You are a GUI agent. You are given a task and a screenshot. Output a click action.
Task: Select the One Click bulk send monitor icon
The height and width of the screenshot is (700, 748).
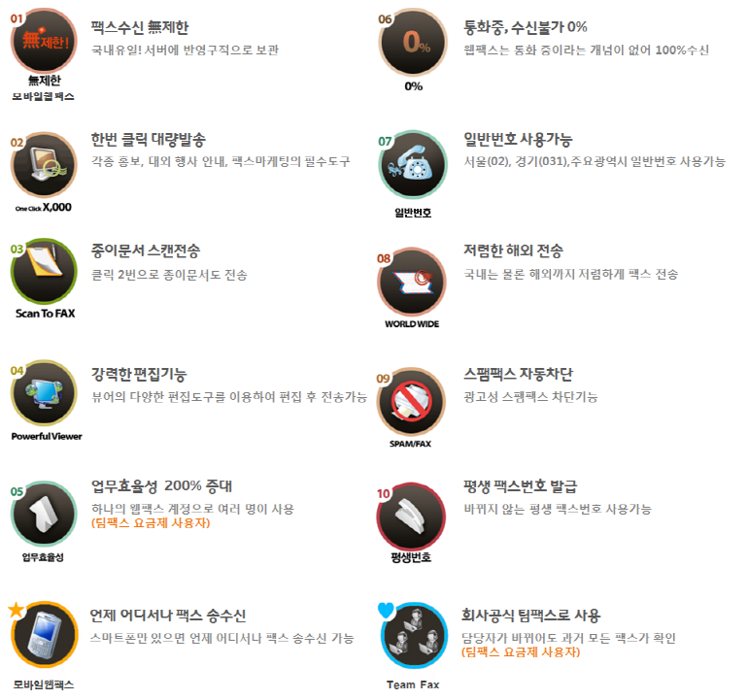[44, 164]
